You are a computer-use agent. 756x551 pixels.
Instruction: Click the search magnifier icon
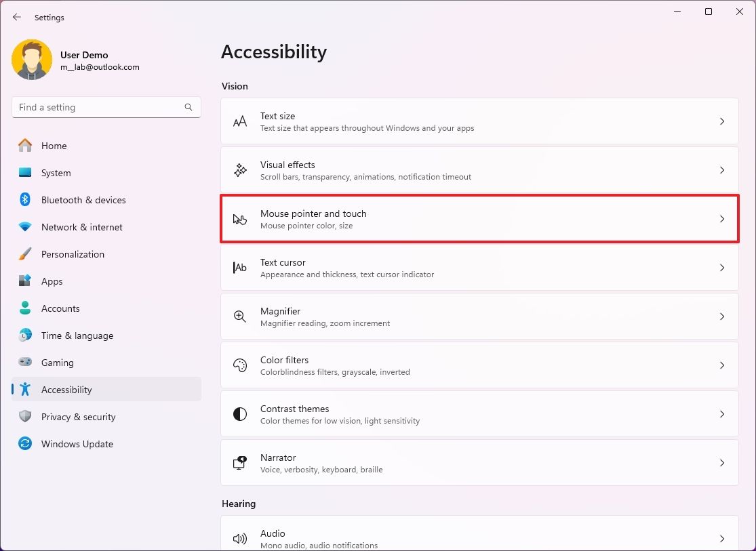coord(188,107)
